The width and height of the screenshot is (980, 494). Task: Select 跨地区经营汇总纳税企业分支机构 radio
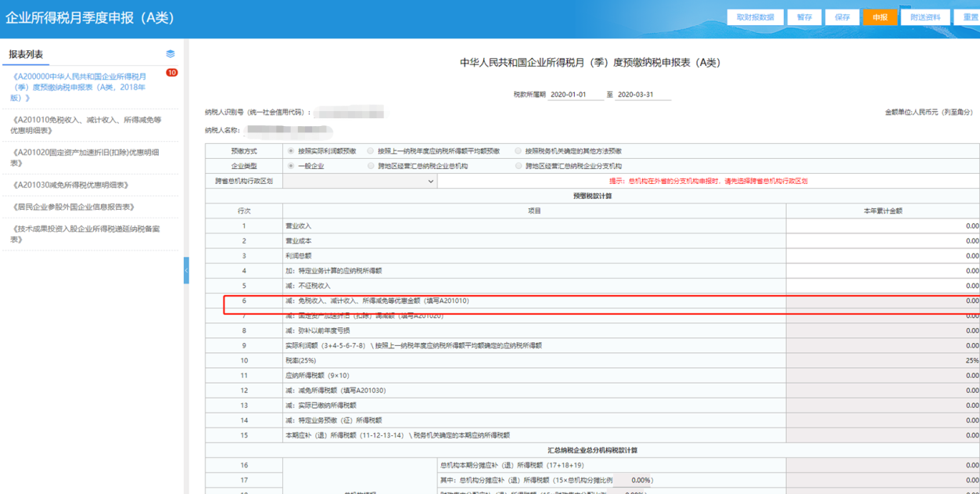click(518, 166)
